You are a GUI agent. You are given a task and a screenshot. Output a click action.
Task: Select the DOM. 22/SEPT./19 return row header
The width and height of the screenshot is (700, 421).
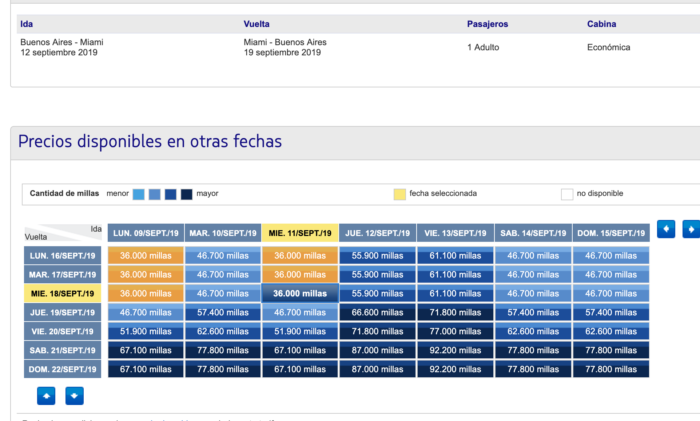[x=62, y=369]
